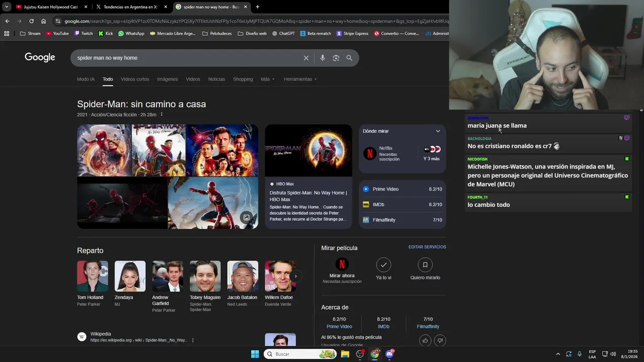Toggle the Quiero mirarlo bookmark
Screen dimensions: 644x362
425,264
